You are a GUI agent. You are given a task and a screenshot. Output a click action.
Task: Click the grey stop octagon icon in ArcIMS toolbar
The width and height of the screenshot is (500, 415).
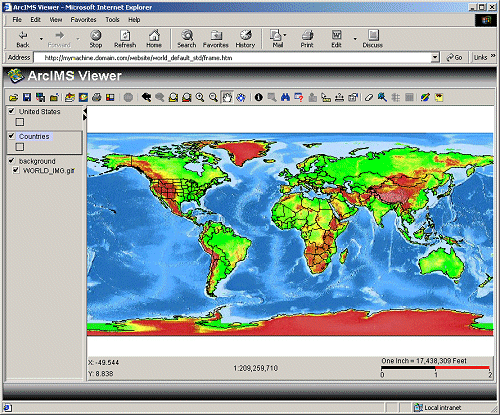tap(128, 98)
